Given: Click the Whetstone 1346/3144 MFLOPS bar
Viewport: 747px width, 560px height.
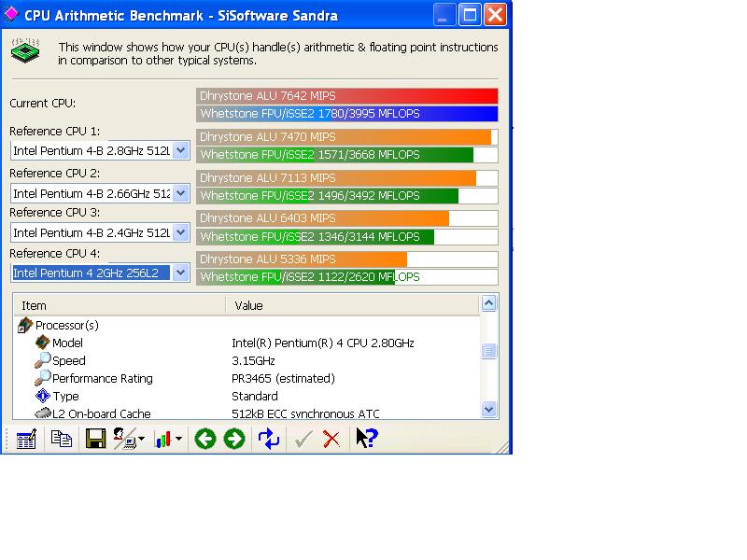Looking at the screenshot, I should 346,237.
